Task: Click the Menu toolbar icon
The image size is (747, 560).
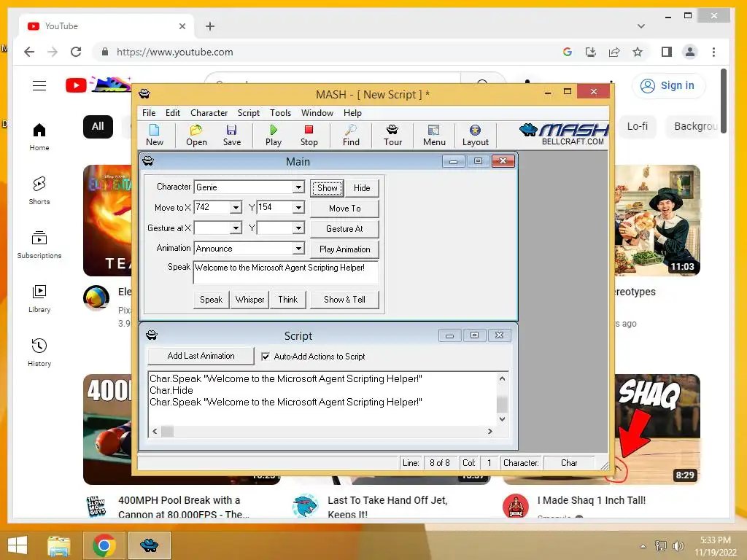Action: click(434, 135)
